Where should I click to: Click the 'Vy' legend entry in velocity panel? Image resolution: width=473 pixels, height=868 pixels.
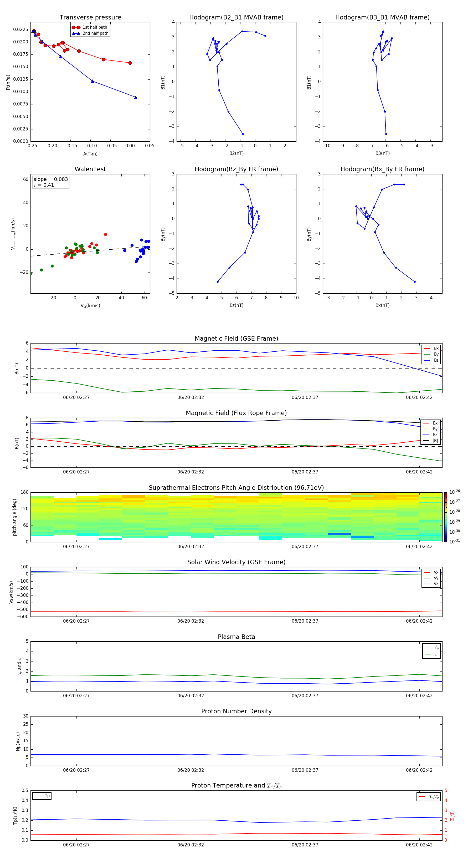(431, 578)
